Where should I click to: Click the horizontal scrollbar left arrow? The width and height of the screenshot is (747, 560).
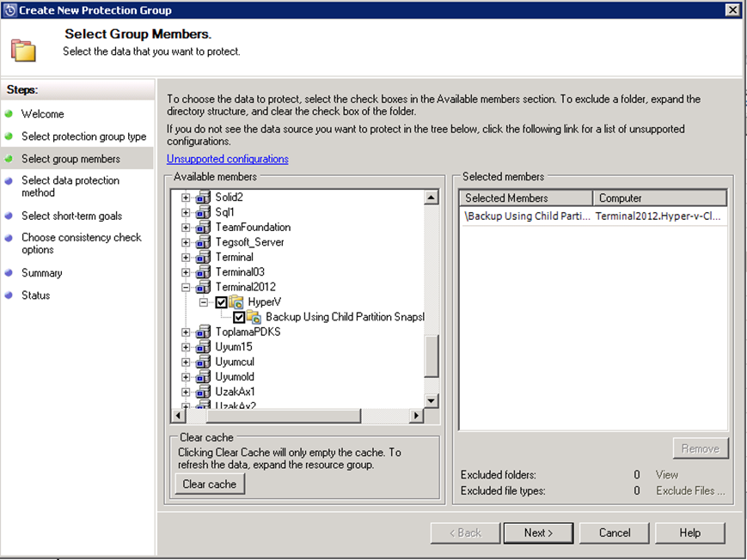[x=178, y=416]
